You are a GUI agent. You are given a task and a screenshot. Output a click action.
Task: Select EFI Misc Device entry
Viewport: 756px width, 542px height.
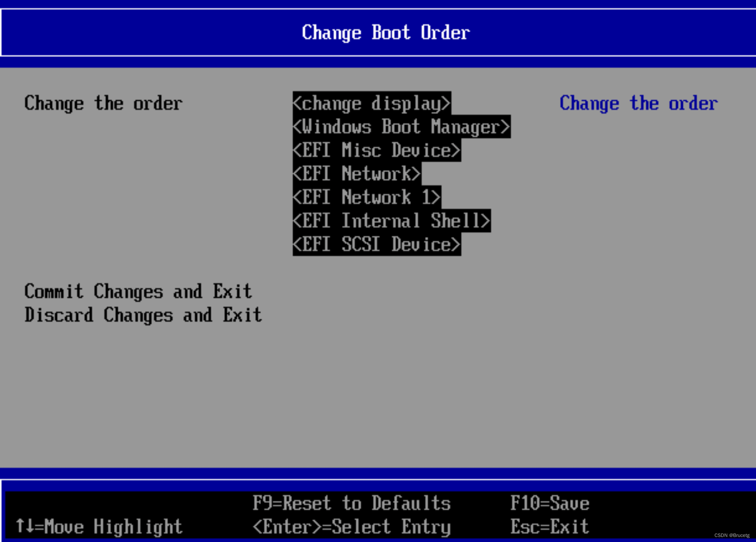tap(377, 150)
